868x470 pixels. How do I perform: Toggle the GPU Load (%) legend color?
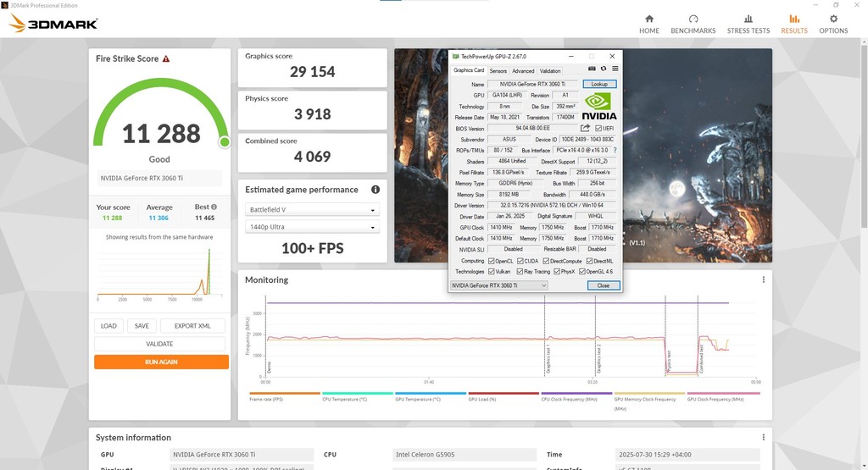(x=504, y=393)
